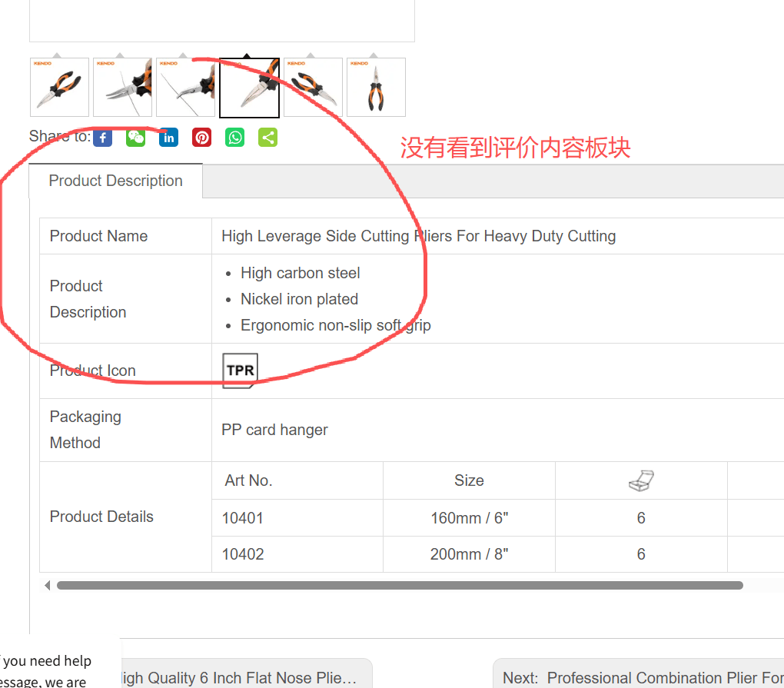Share product on LinkedIn
The width and height of the screenshot is (784, 688).
click(x=168, y=138)
